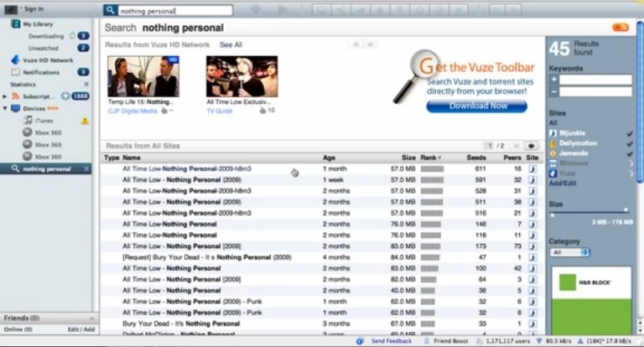Image resolution: width=644 pixels, height=347 pixels.
Task: Sort results by Size column
Action: pyautogui.click(x=408, y=158)
